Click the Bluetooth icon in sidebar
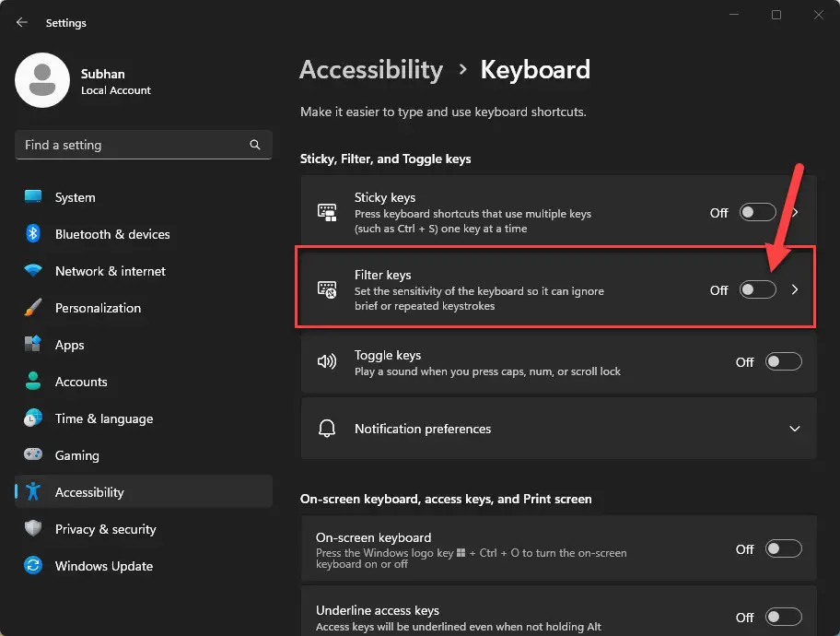840x636 pixels. [33, 234]
